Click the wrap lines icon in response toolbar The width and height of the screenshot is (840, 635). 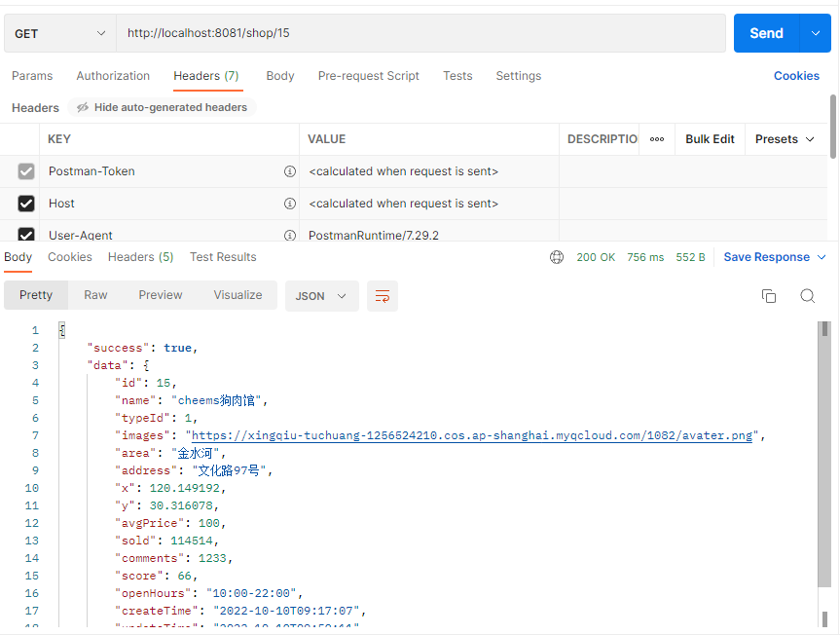382,296
